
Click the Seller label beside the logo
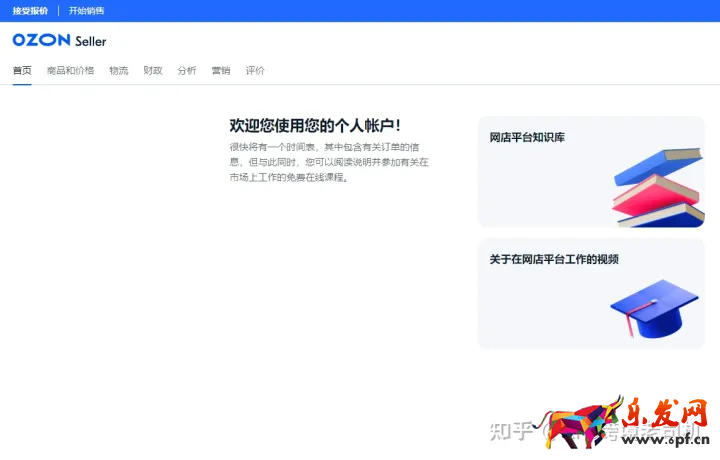click(x=91, y=41)
